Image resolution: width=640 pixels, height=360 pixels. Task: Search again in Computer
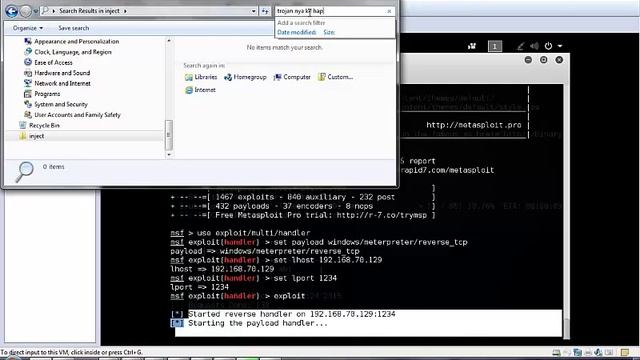[x=292, y=77]
